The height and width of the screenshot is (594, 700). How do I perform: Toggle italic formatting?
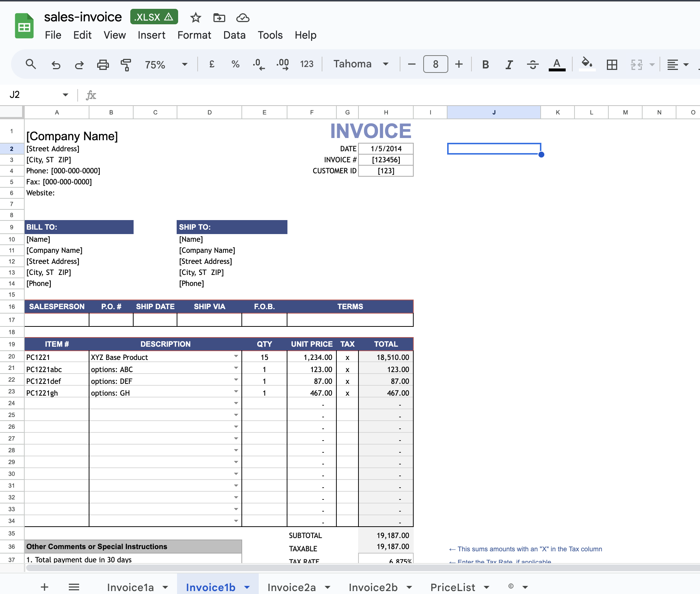point(509,64)
